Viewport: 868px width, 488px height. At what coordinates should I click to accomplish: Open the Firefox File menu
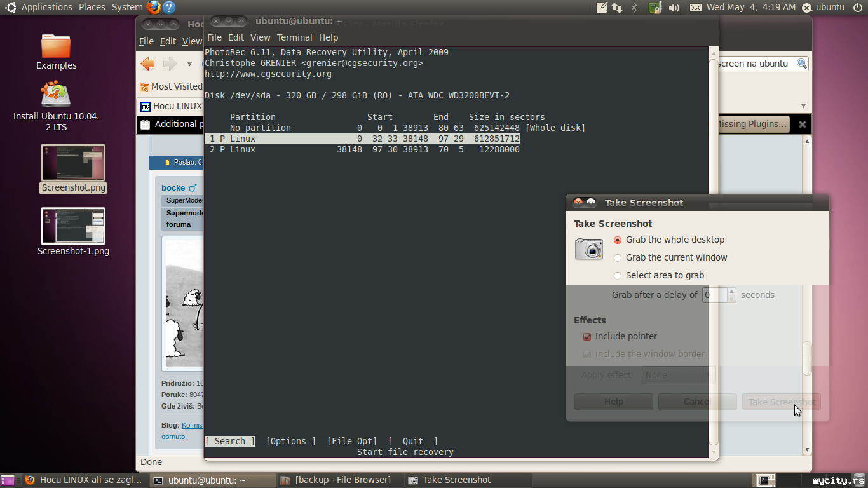147,41
